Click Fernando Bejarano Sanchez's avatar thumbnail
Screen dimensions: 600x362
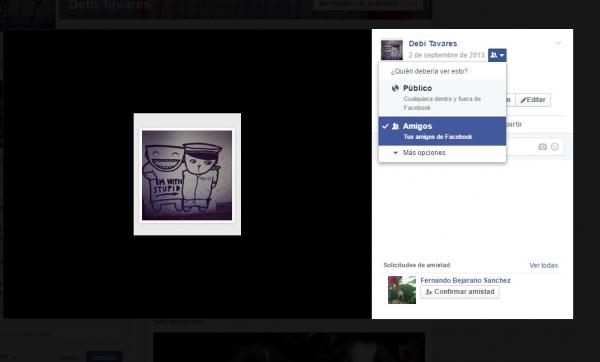(402, 290)
